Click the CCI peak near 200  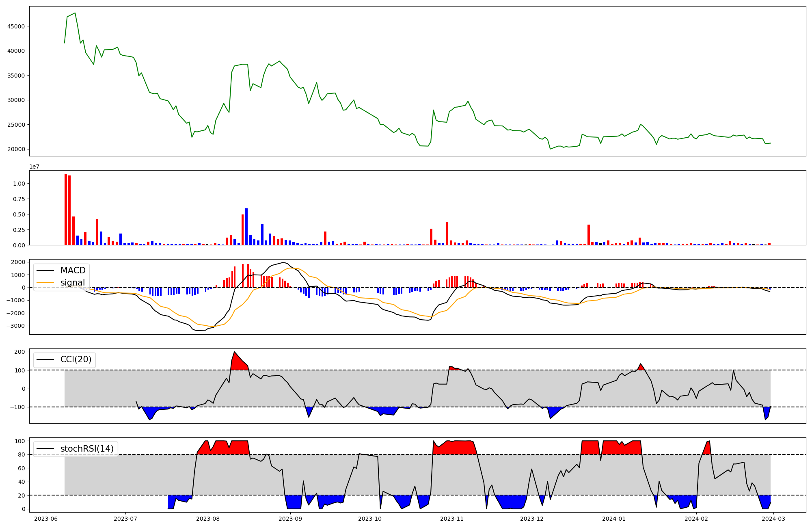235,352
